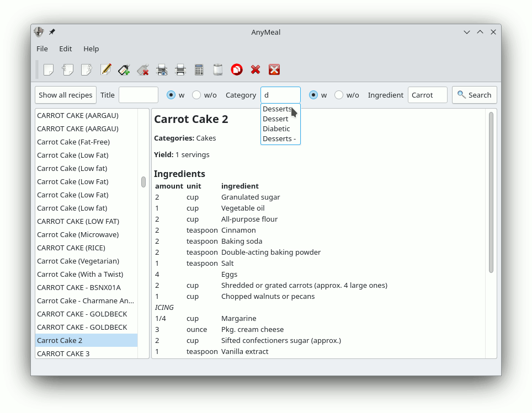Pick 'Dessert' in the autocomplete list
This screenshot has height=413, width=532.
tap(275, 119)
